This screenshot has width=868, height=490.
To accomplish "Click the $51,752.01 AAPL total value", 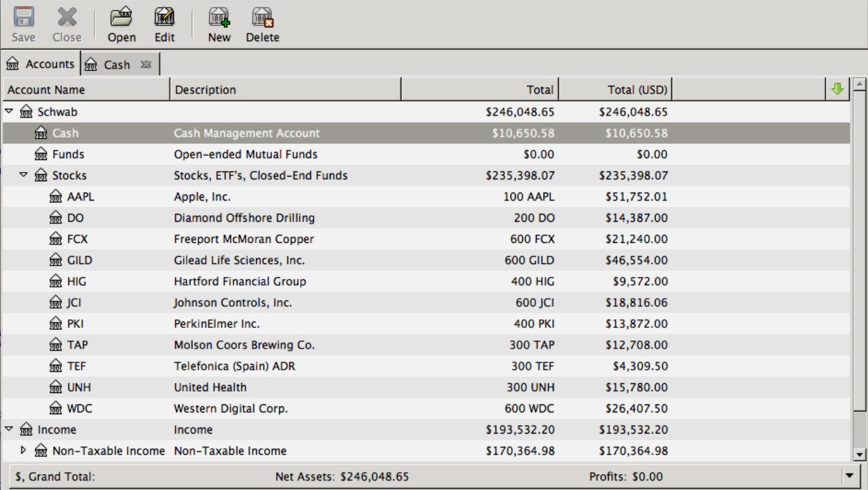I will point(636,197).
